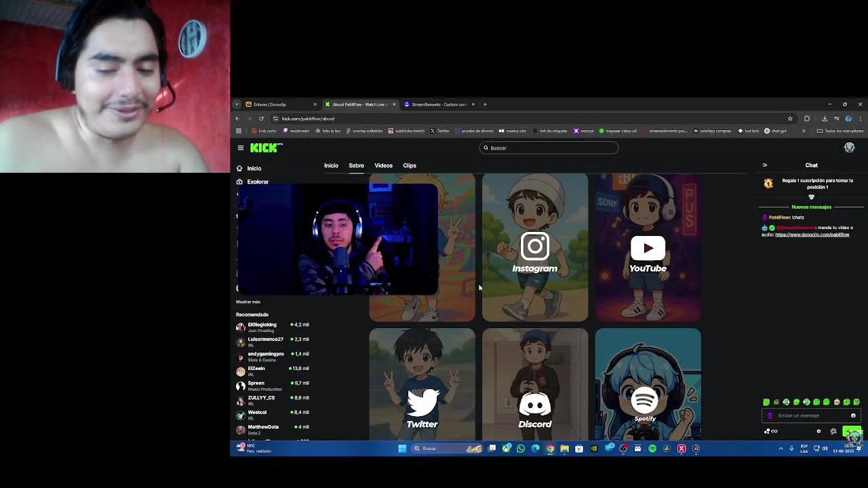
Task: Open Todos los marcadores folder
Action: 840,131
